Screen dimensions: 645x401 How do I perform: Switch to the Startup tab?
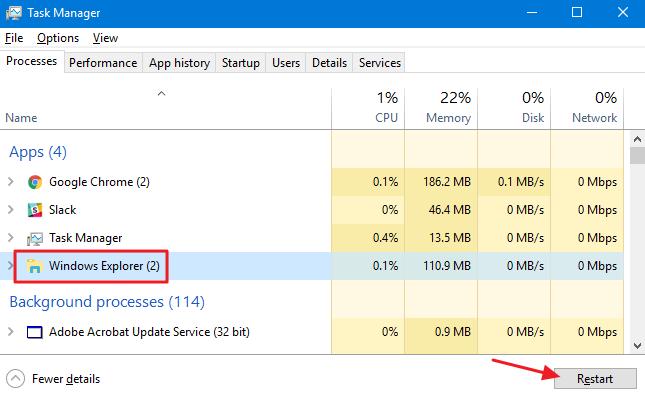[x=240, y=62]
